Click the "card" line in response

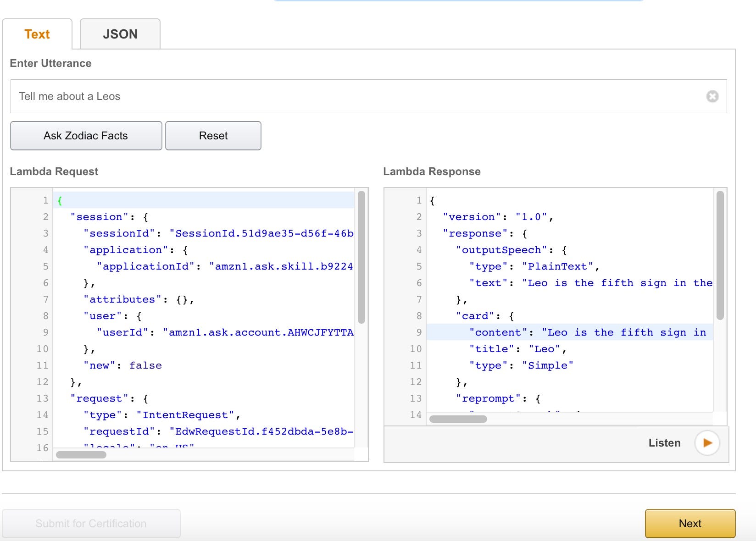tap(485, 316)
